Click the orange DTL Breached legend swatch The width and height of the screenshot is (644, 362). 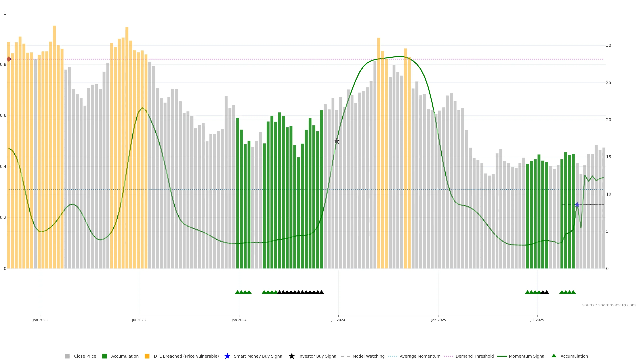pyautogui.click(x=147, y=356)
